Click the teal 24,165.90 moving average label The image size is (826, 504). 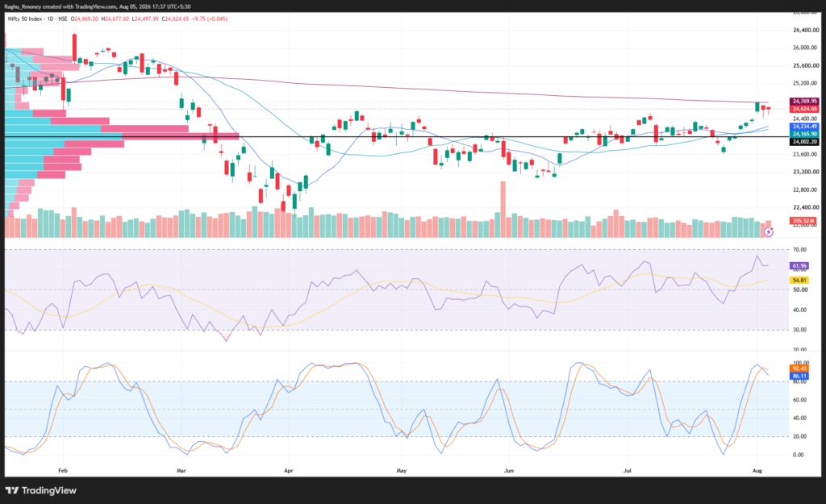(804, 135)
